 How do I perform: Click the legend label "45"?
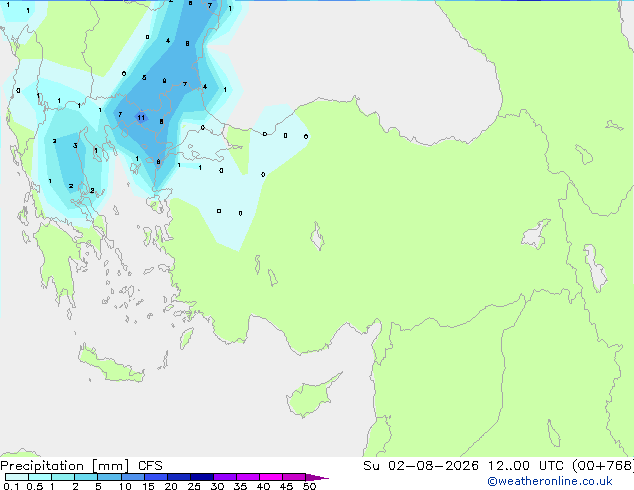coord(286,486)
